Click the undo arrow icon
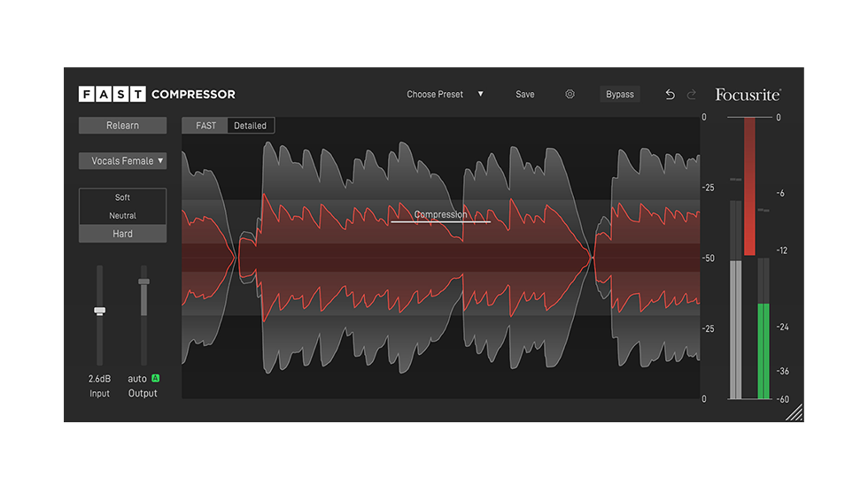This screenshot has width=868, height=478. 670,95
